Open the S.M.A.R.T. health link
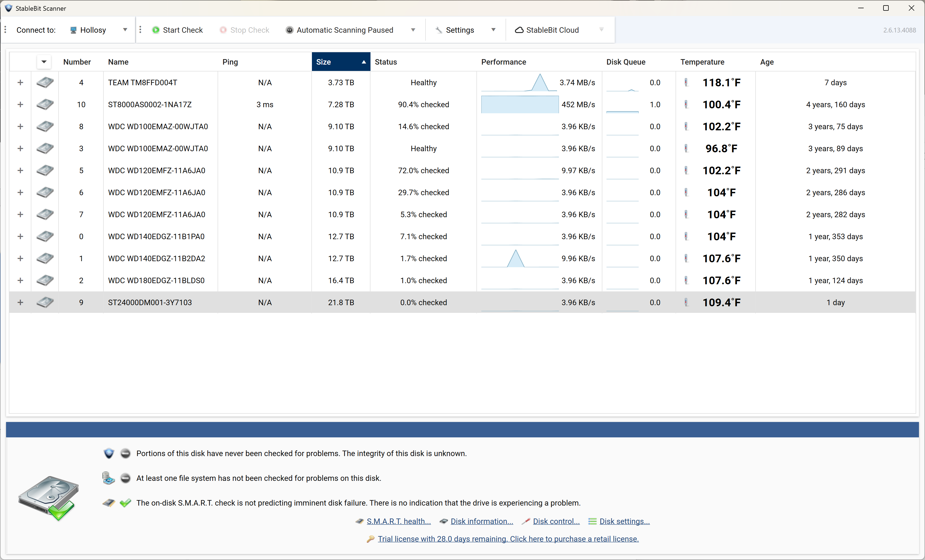Viewport: 925px width, 560px height. 398,521
